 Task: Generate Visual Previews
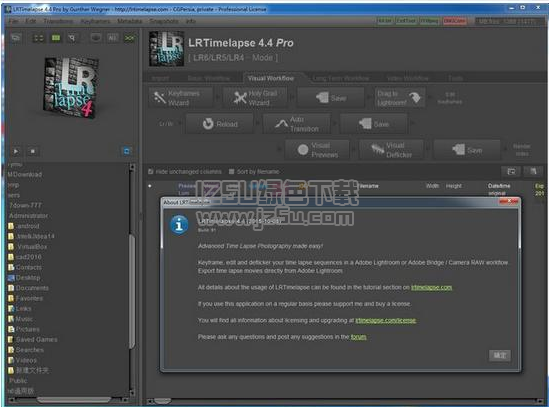317,150
